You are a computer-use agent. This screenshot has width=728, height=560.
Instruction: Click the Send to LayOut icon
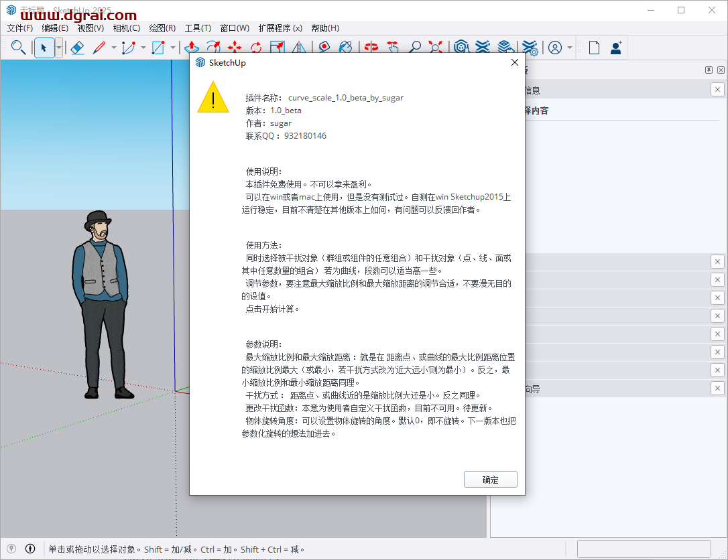point(505,47)
